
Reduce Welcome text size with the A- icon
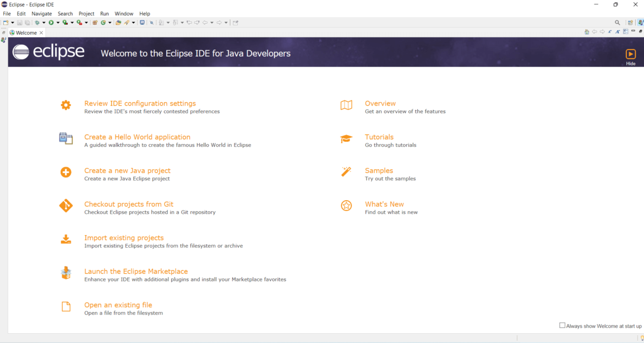tap(610, 31)
